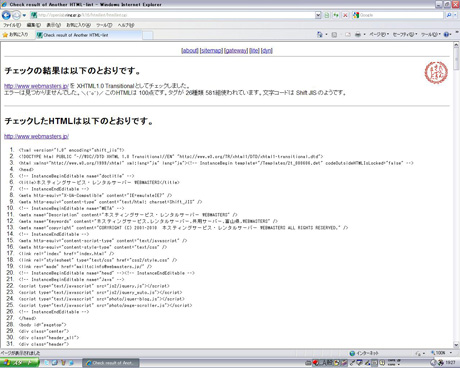Open the 編集 (Edit) menu

[34, 25]
